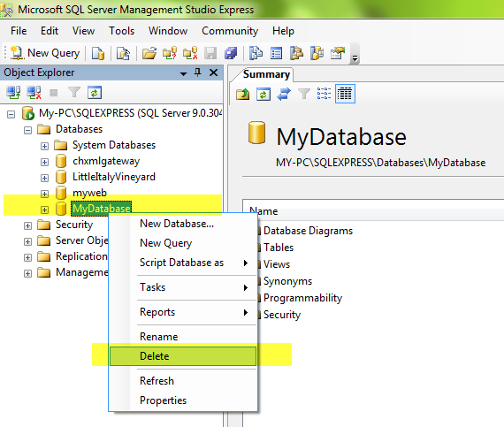The width and height of the screenshot is (504, 427).
Task: Expand the LittleItalyVineyard database node
Action: [x=44, y=178]
